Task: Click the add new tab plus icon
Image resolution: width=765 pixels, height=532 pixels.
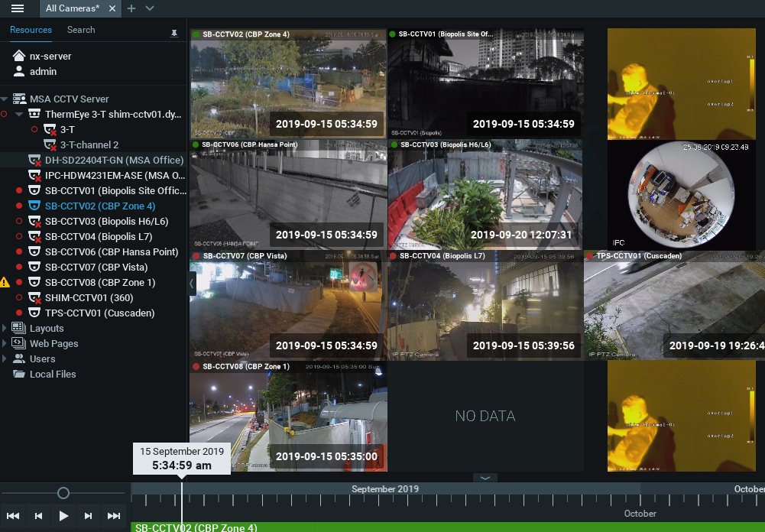Action: [131, 8]
